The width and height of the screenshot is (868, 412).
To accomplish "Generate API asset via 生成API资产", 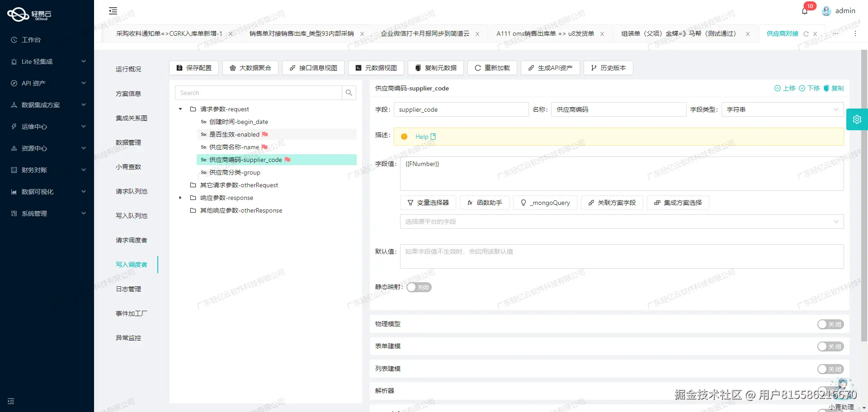I will point(550,68).
